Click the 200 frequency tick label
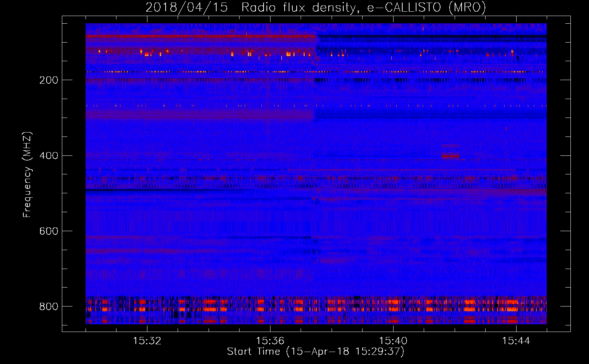 tap(49, 80)
